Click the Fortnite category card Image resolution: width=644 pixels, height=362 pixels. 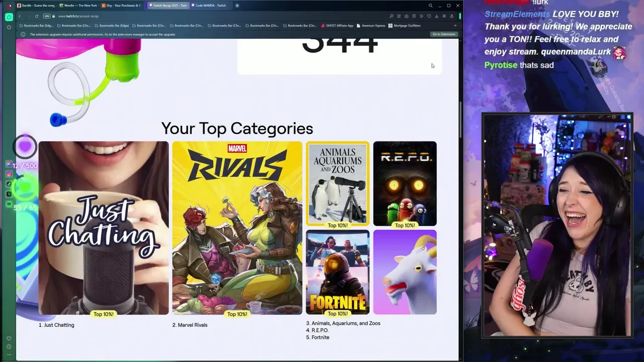(338, 272)
